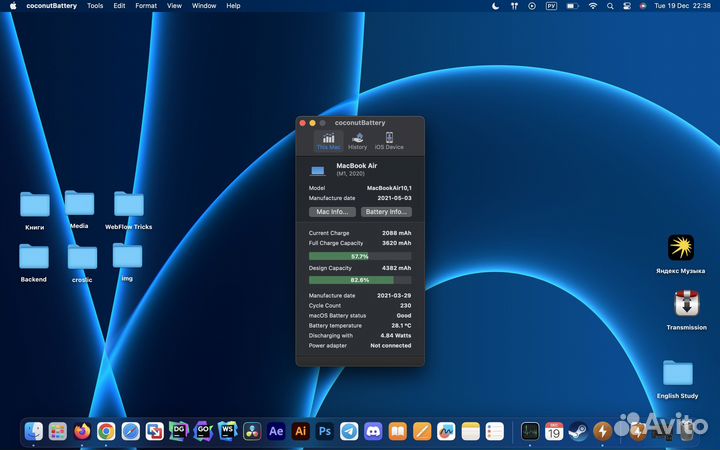Open Control Center icon

point(627,6)
